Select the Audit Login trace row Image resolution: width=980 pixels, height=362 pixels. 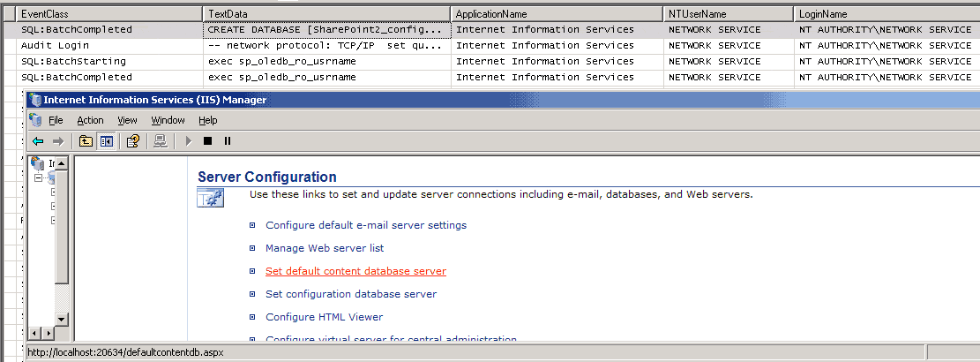coord(55,46)
